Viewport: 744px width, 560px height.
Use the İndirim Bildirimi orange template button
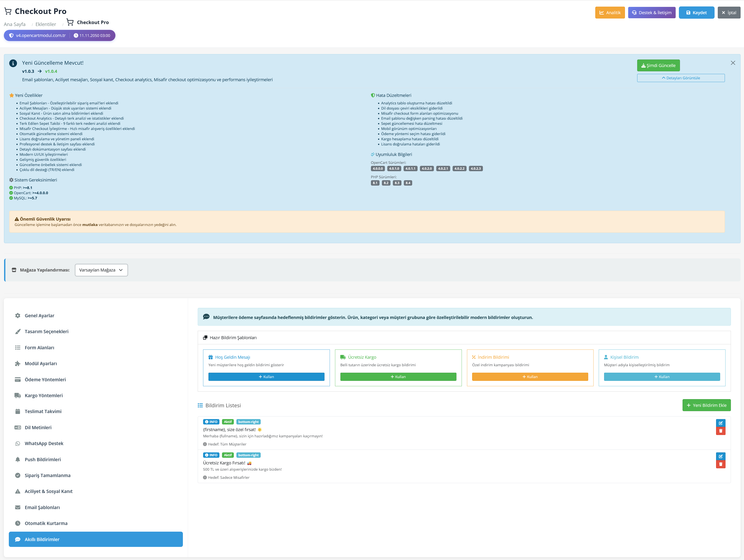point(530,377)
